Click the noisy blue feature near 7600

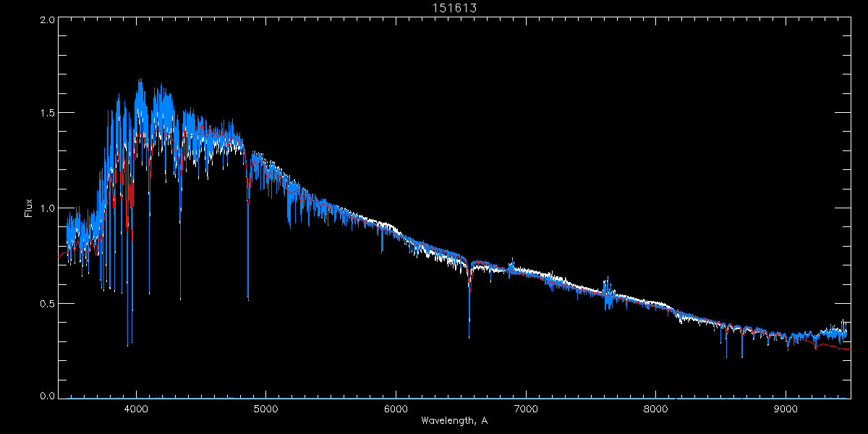coord(608,293)
